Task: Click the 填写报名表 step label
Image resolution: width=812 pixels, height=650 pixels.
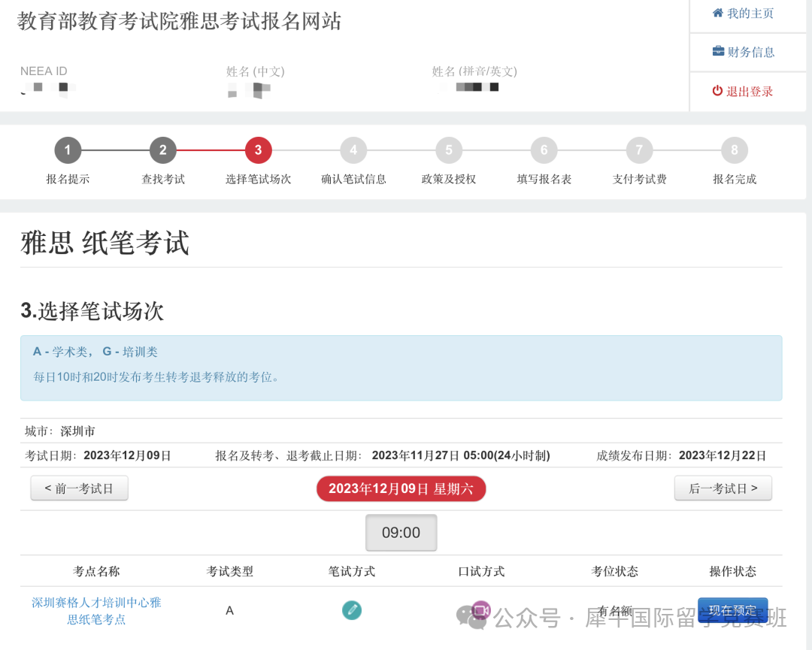Action: (544, 179)
